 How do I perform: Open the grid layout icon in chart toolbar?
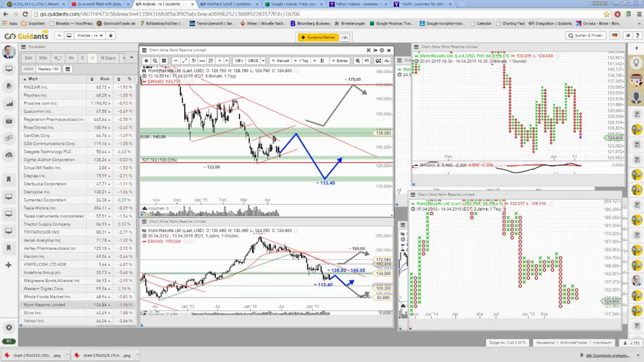(x=164, y=61)
